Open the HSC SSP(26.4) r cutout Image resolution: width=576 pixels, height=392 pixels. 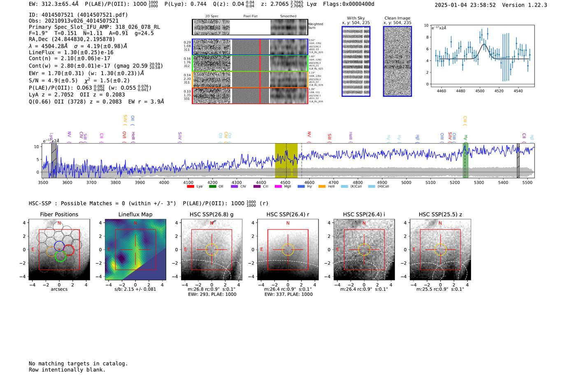[288, 250]
